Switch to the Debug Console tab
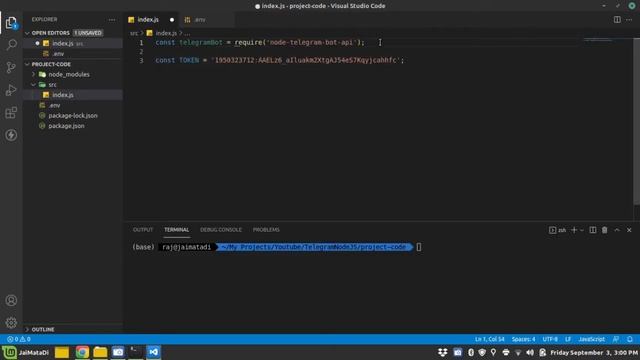The image size is (640, 360). [x=221, y=230]
